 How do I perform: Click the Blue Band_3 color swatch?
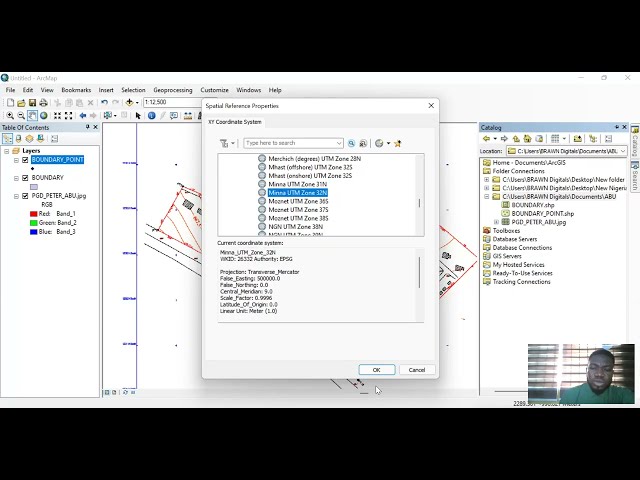coord(34,232)
